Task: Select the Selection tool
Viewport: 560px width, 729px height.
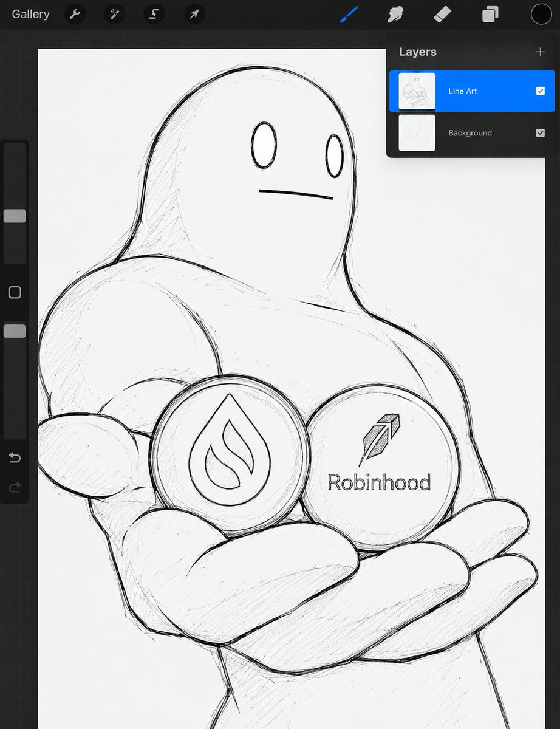Action: [154, 14]
